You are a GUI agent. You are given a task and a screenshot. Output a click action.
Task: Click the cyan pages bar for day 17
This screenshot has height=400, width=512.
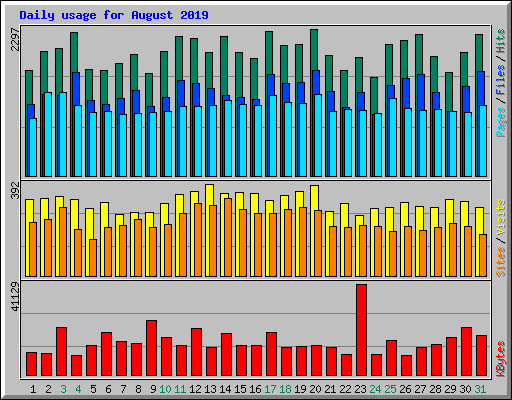(x=273, y=136)
